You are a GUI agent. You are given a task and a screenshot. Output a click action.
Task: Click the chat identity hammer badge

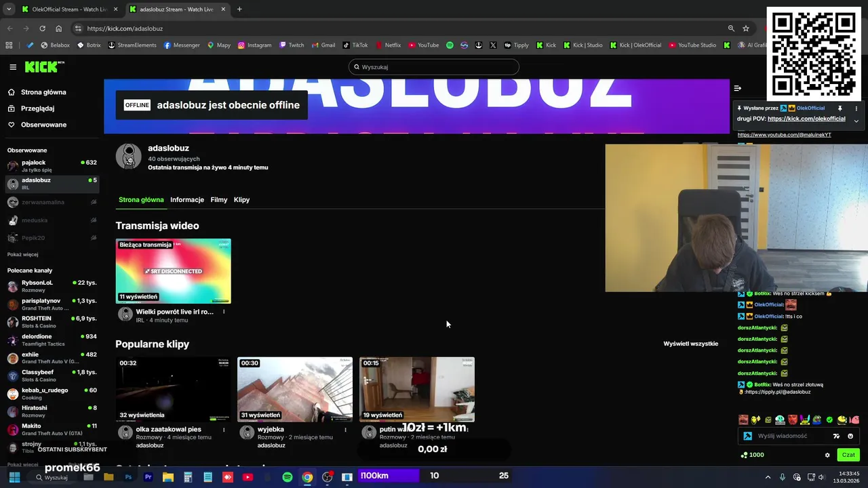[747, 436]
